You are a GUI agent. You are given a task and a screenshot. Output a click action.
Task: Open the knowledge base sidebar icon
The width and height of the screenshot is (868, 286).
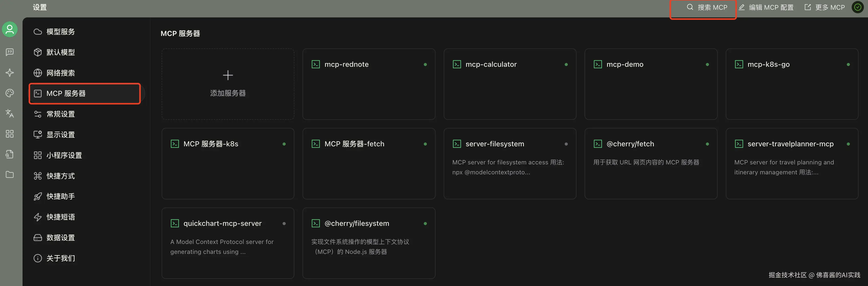coord(10,154)
